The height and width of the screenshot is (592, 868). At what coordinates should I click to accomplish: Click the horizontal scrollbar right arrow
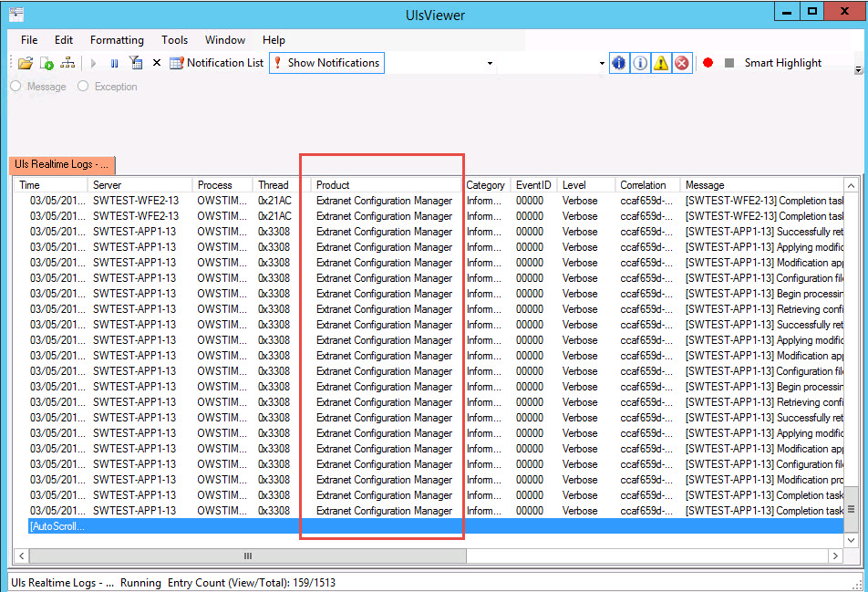[x=835, y=556]
